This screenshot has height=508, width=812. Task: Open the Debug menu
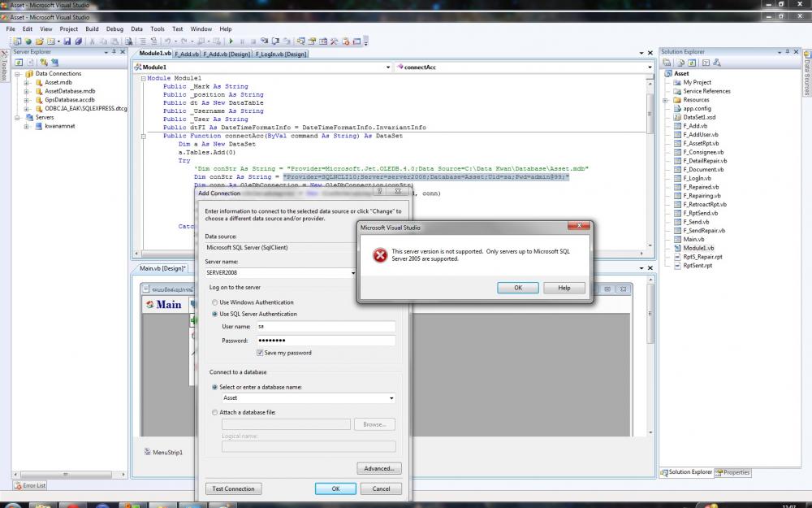pos(114,29)
